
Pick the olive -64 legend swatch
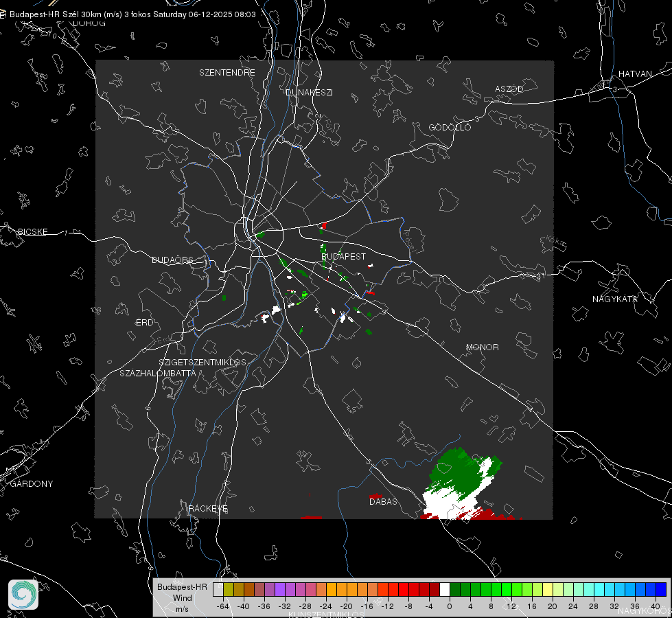click(228, 590)
